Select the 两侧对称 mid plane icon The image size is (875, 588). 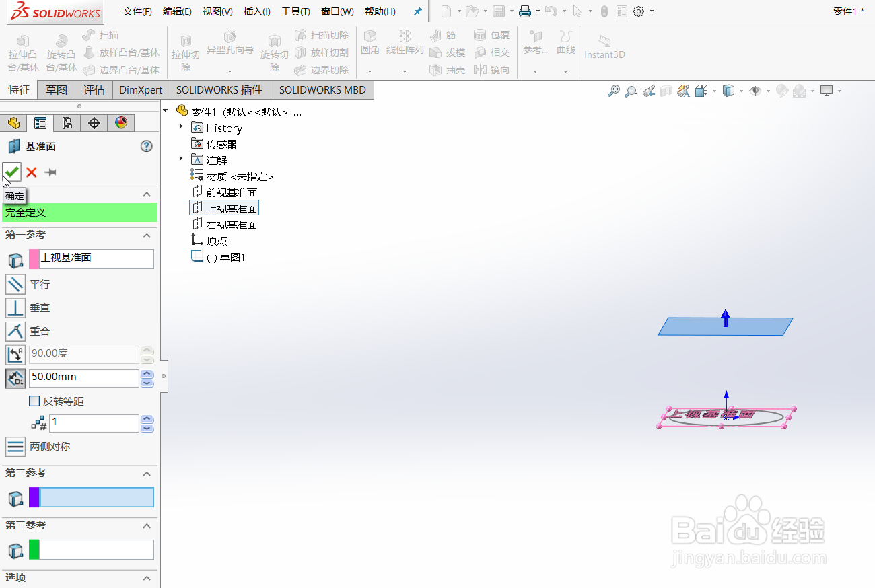[x=15, y=446]
